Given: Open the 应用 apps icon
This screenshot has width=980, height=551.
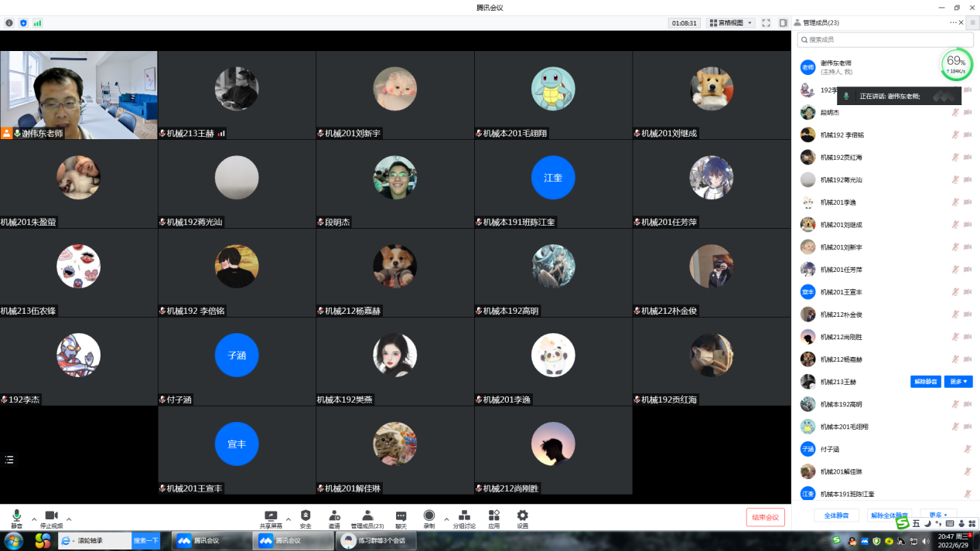Looking at the screenshot, I should (493, 518).
